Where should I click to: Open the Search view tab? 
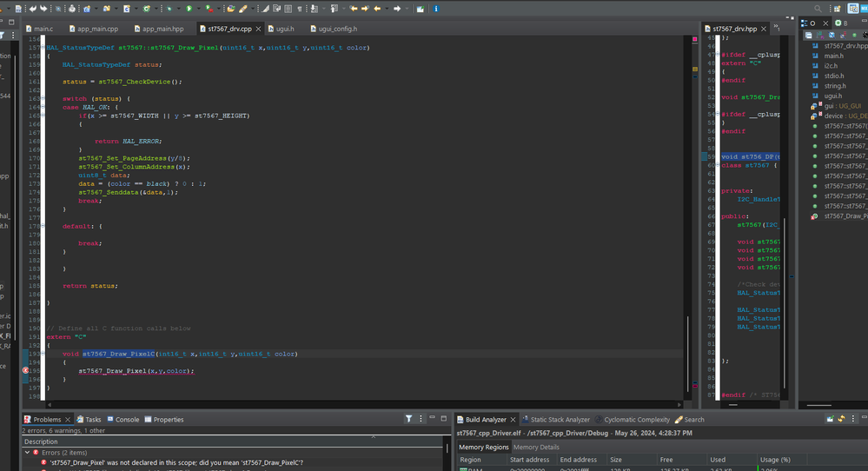(x=689, y=420)
